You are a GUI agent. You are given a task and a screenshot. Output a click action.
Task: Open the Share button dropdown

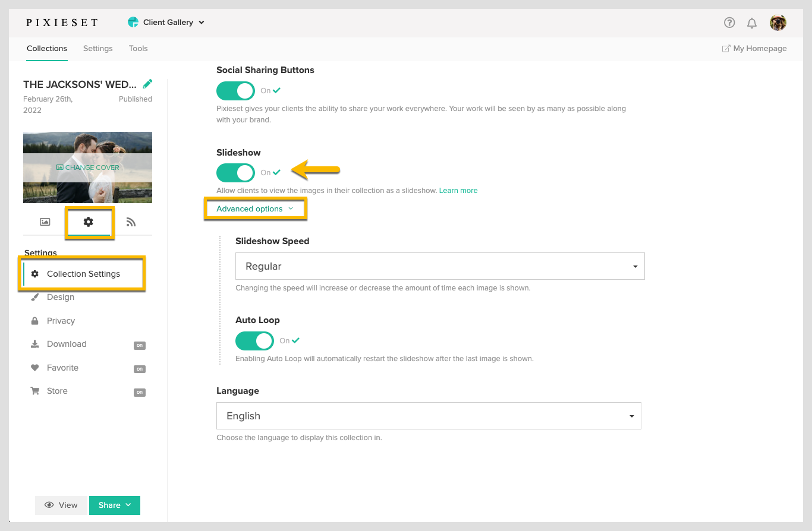point(115,505)
